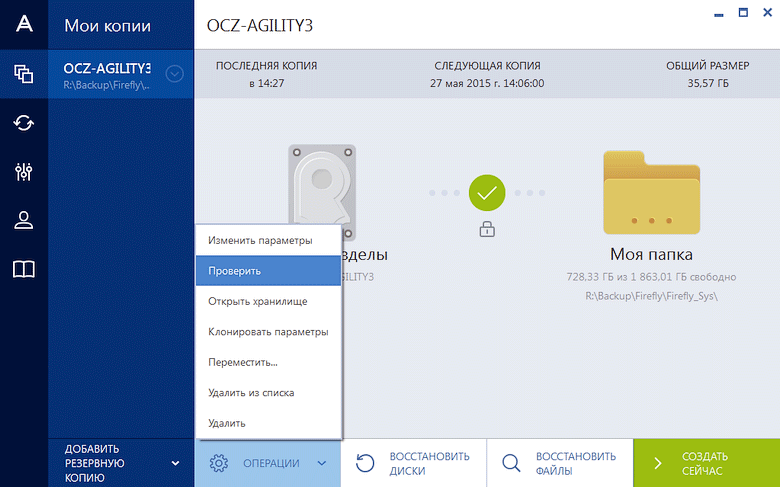The width and height of the screenshot is (780, 487).
Task: Toggle the Операции dropdown arrow
Action: tap(322, 463)
